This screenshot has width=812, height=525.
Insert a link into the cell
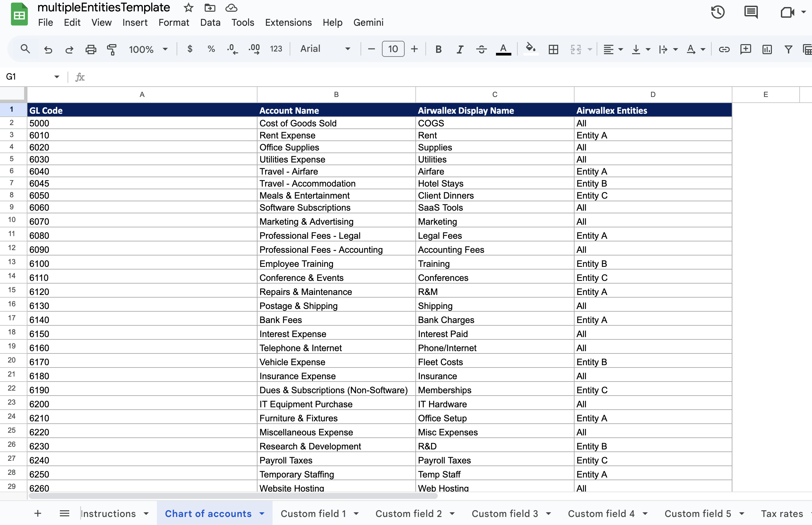[724, 49]
